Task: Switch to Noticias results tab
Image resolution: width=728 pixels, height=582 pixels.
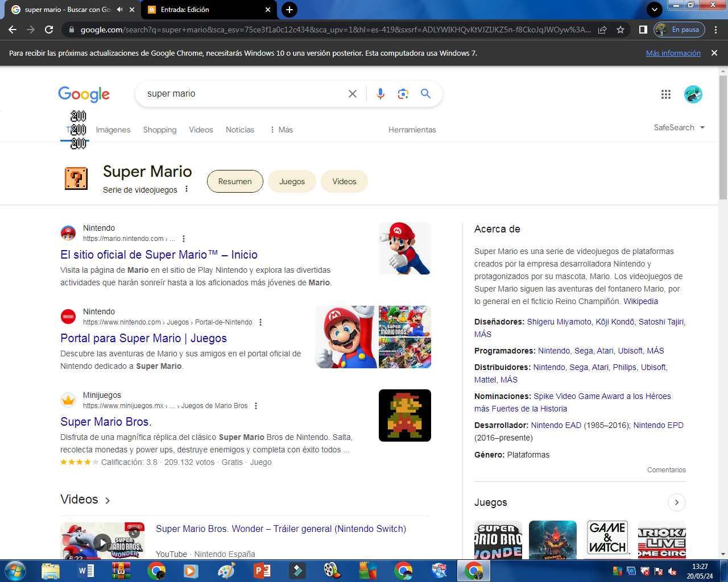Action: [240, 130]
